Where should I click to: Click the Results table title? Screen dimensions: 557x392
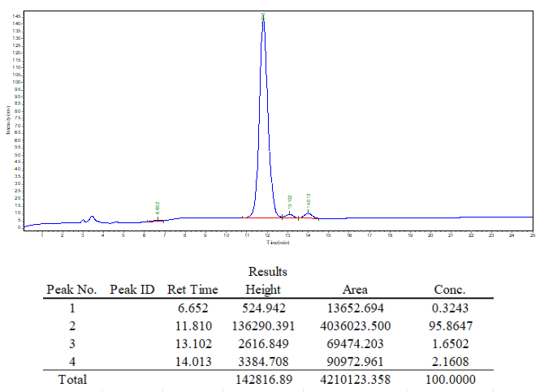pyautogui.click(x=267, y=272)
